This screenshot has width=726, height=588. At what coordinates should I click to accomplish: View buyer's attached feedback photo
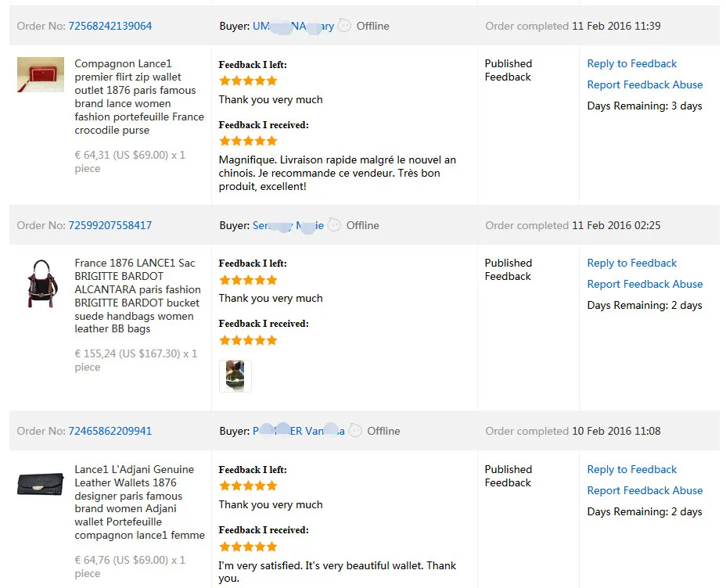[235, 375]
